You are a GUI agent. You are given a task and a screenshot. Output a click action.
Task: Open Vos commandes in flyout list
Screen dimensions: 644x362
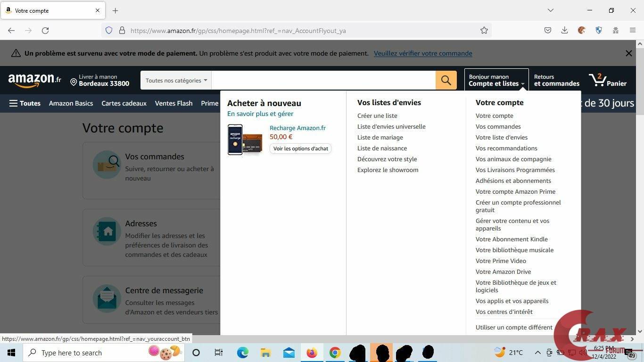point(498,126)
